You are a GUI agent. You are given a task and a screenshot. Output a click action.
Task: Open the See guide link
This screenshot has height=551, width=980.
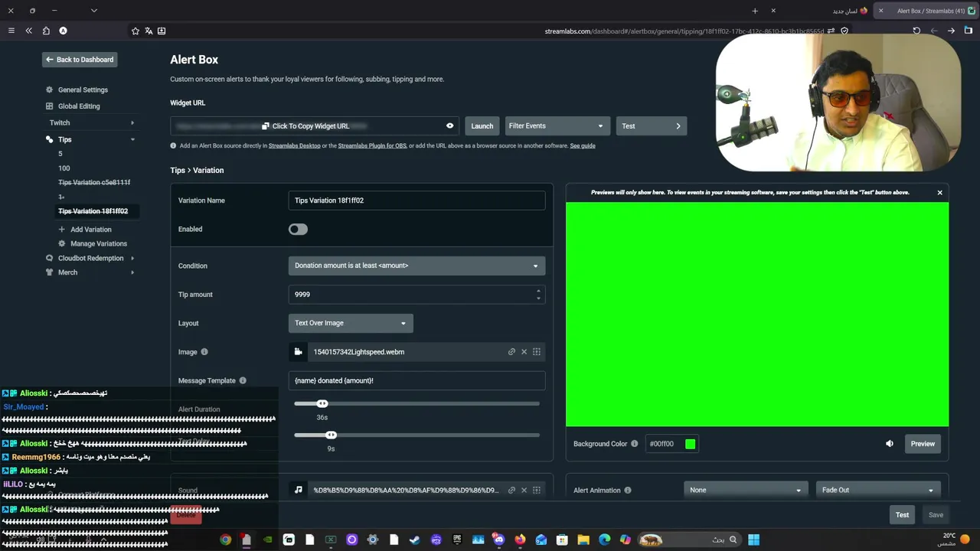583,145
